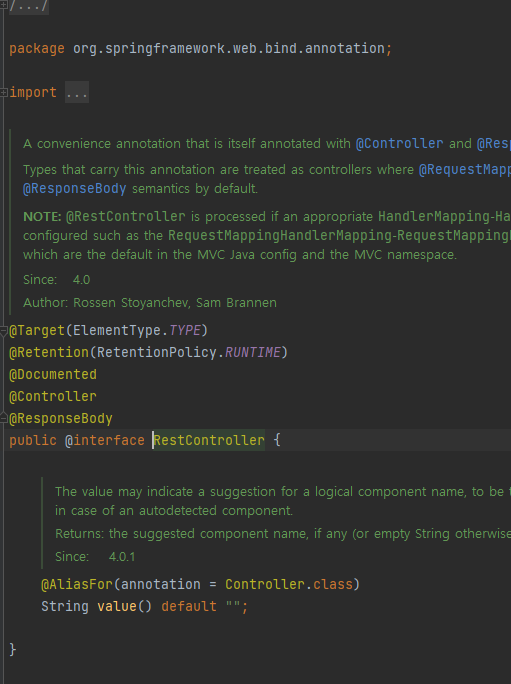Expand the folded import block plus icon
The height and width of the screenshot is (684, 511).
[3, 92]
